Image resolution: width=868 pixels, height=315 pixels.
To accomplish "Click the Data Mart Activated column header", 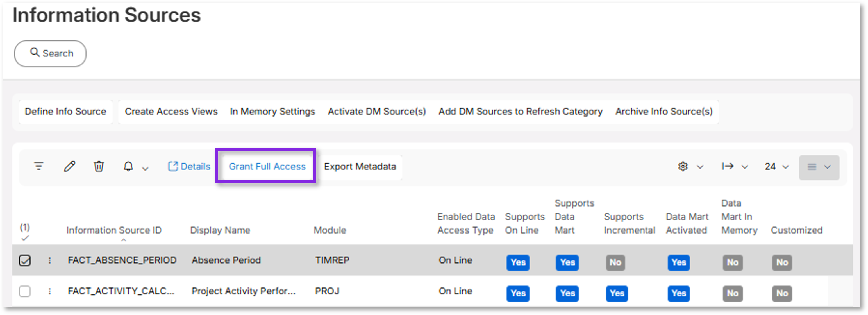I will [687, 223].
